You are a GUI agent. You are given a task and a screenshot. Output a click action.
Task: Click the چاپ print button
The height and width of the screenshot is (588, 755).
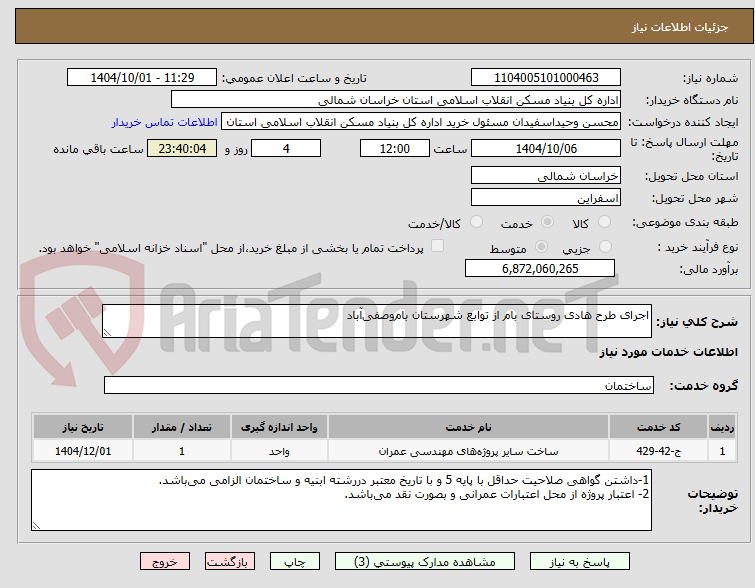coord(295,562)
